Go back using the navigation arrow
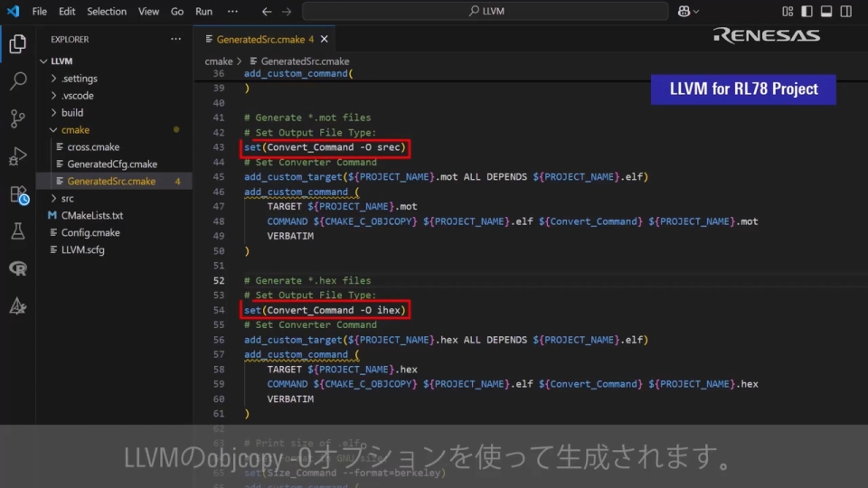This screenshot has height=488, width=868. [265, 12]
